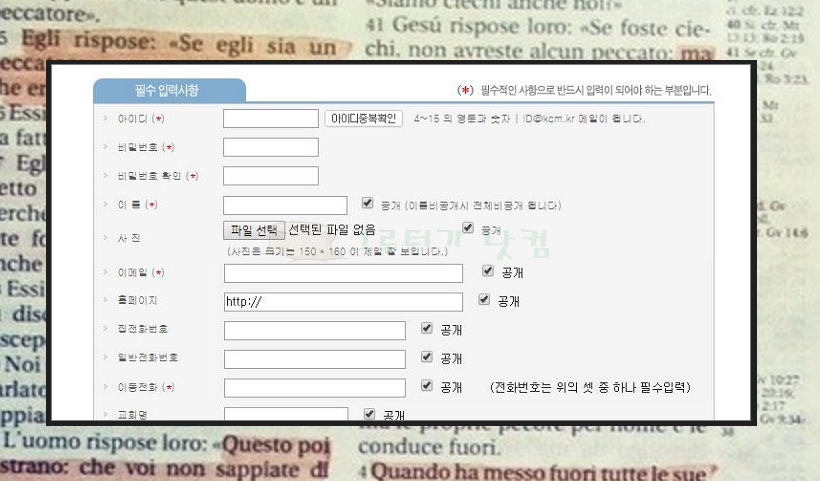The height and width of the screenshot is (481, 820).
Task: Select the 필수 입력사항 tab header
Action: click(x=169, y=90)
